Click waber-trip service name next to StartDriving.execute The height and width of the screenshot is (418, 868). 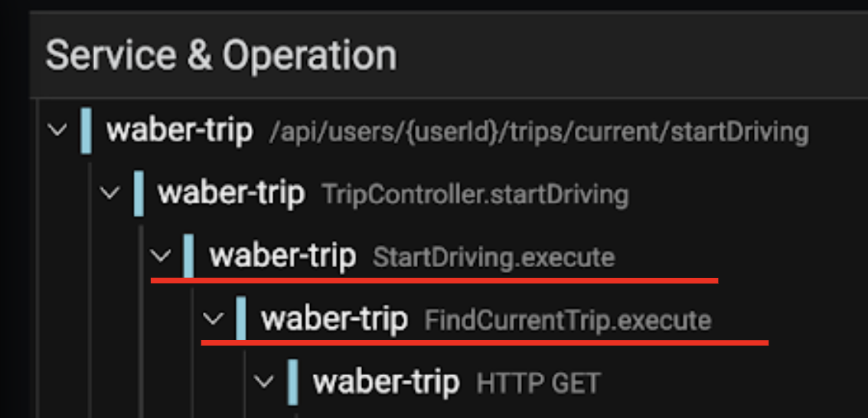coord(282,256)
